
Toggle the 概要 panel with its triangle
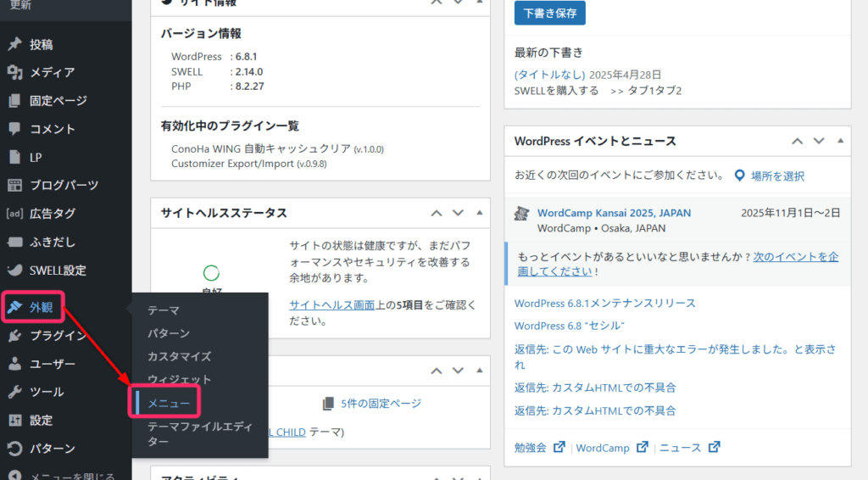(x=480, y=371)
